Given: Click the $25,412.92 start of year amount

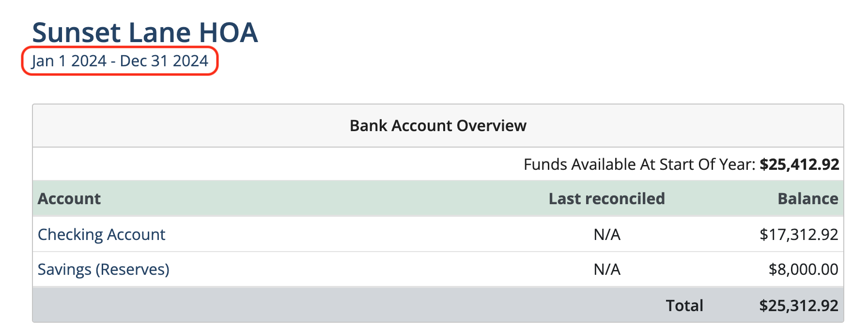Looking at the screenshot, I should [x=799, y=164].
